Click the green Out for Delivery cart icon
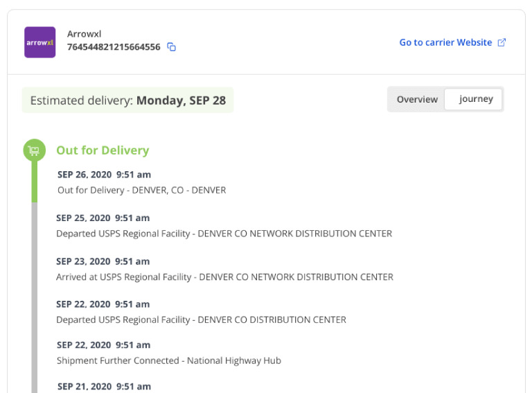Viewport: 532px width, 393px height. point(34,150)
